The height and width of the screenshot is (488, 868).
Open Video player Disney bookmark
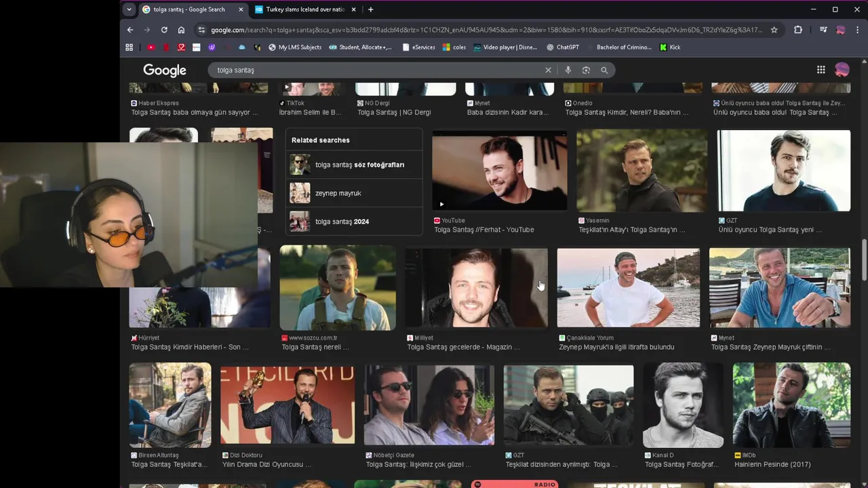pyautogui.click(x=505, y=47)
